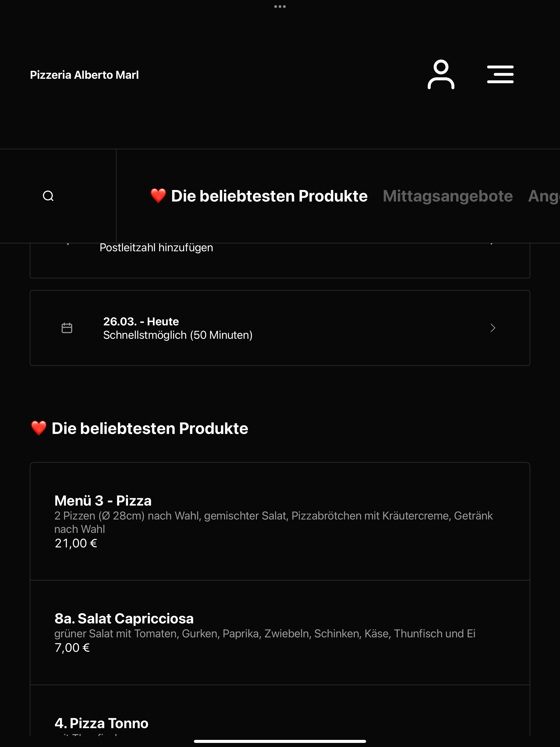This screenshot has height=747, width=560.
Task: Tap the 7,00 € Salat Capricciosa price
Action: [72, 648]
